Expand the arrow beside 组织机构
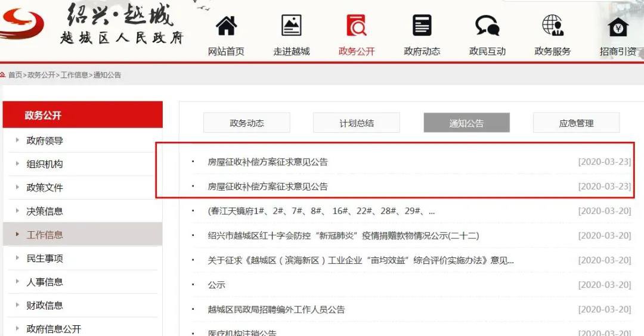644x336 pixels. [17, 163]
